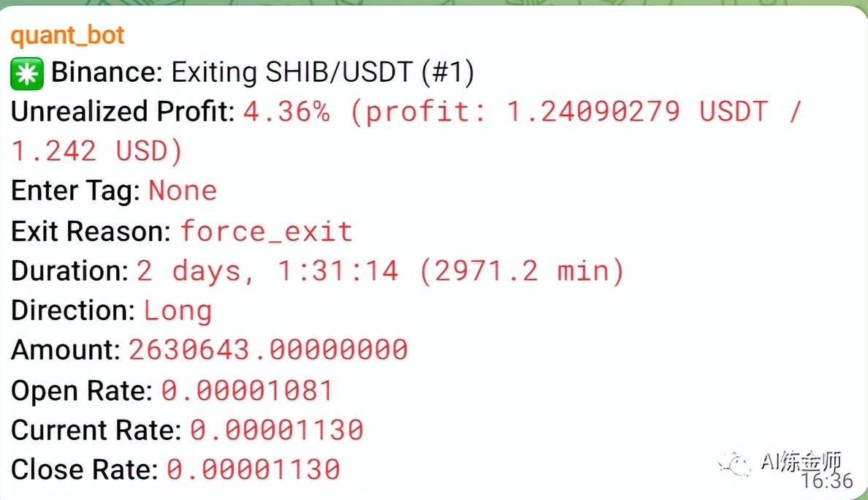Click the quant_bot sender name

(67, 36)
